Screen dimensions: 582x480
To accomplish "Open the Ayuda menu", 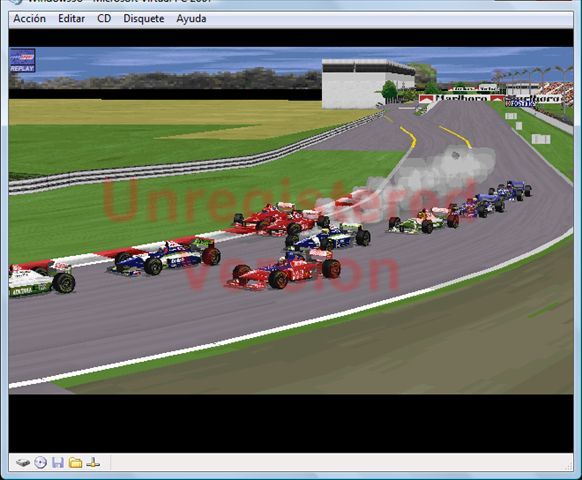I will pyautogui.click(x=191, y=19).
